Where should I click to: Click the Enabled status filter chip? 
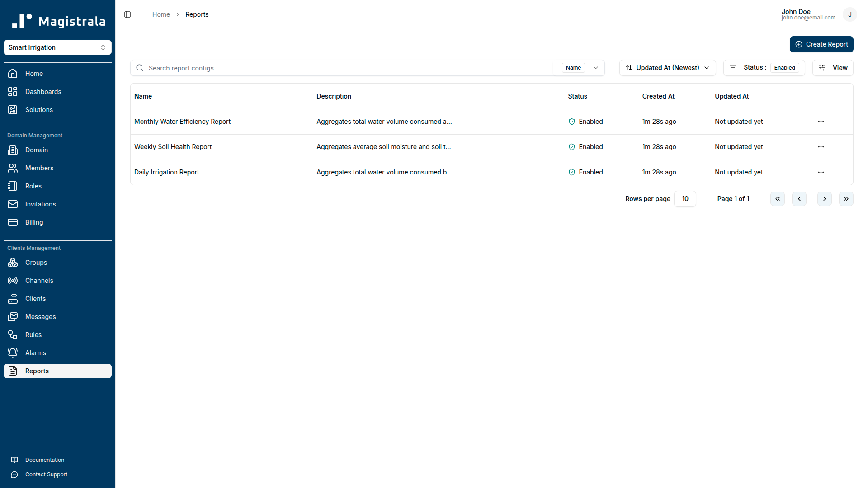click(784, 67)
